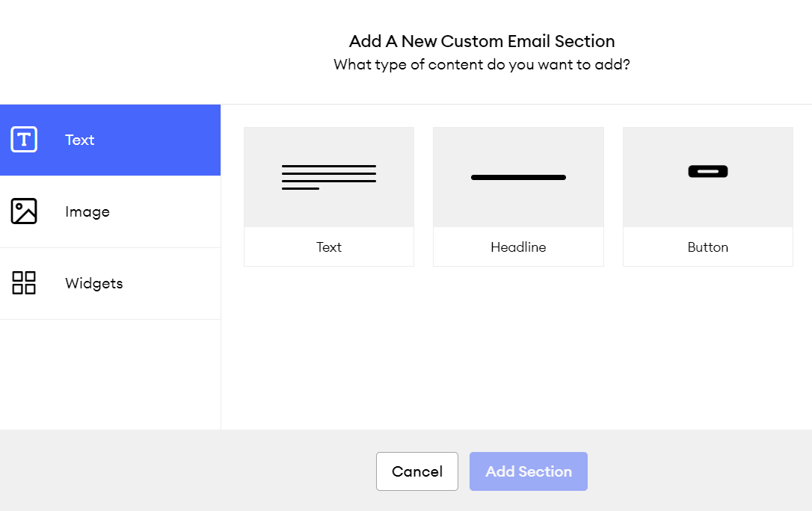
Task: Select the Text icon in the sidebar
Action: pyautogui.click(x=23, y=140)
